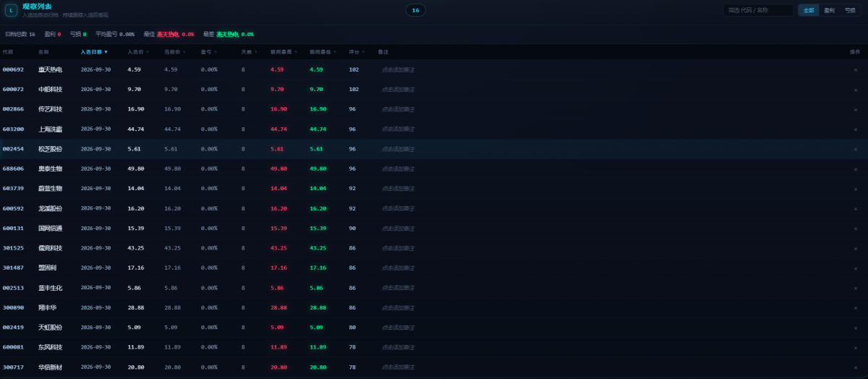Select the stock name 松芝股份

coord(50,149)
